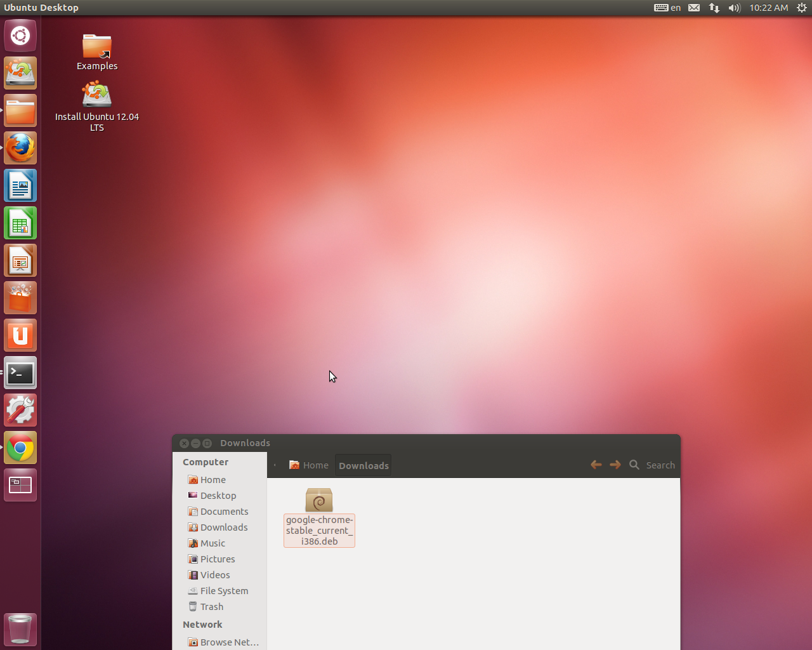Launch Firefox web browser
The width and height of the screenshot is (812, 650).
point(20,148)
